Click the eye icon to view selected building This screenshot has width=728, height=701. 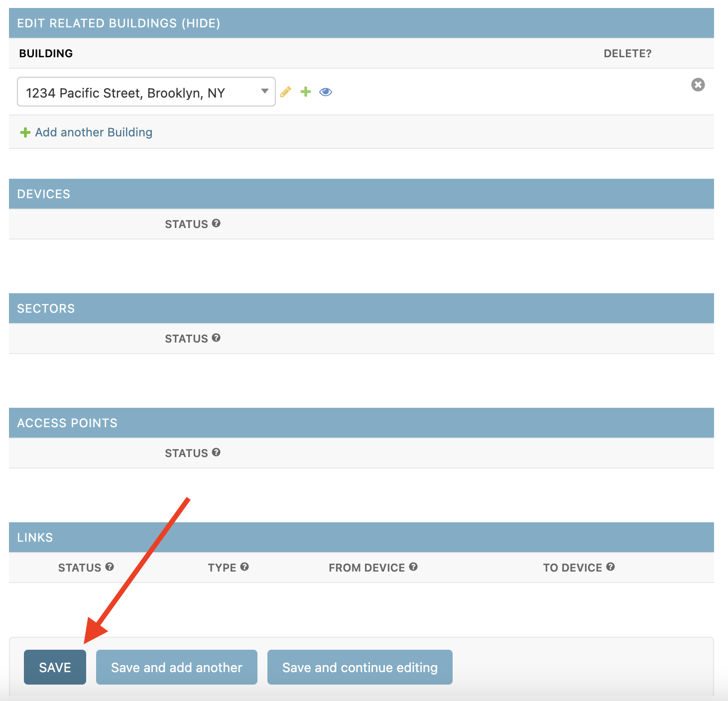click(326, 92)
